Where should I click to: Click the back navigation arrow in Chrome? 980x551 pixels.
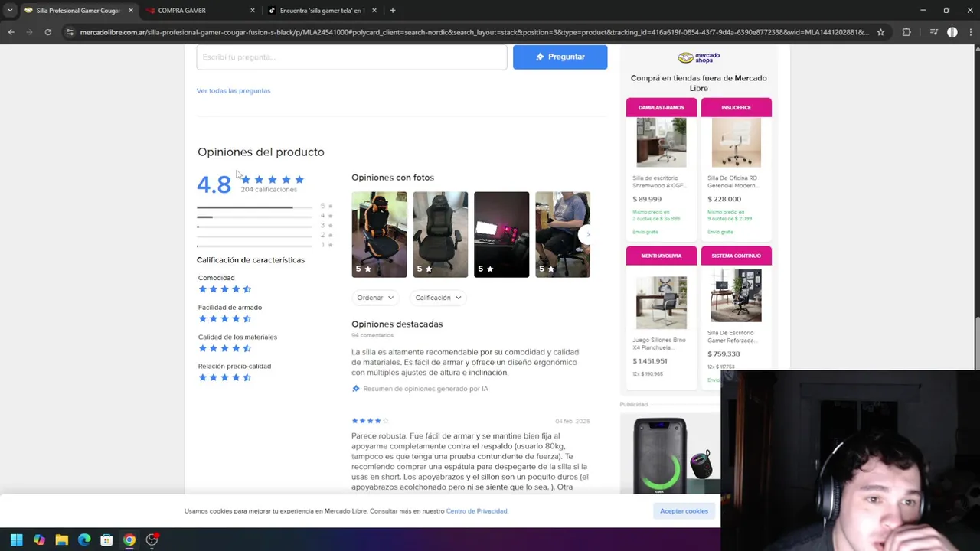[11, 32]
